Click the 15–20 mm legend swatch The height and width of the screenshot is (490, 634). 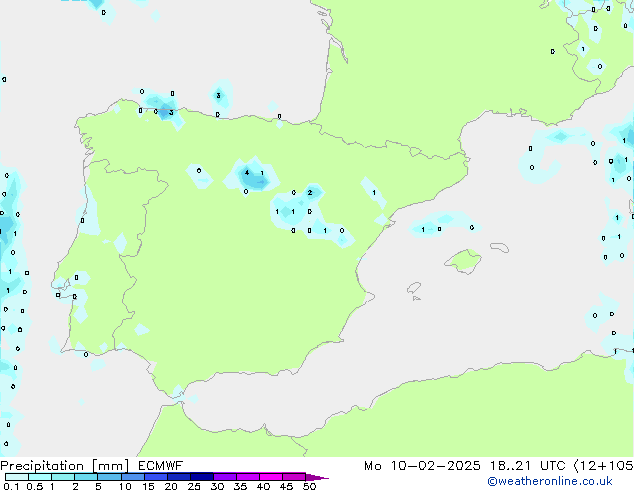tap(155, 477)
